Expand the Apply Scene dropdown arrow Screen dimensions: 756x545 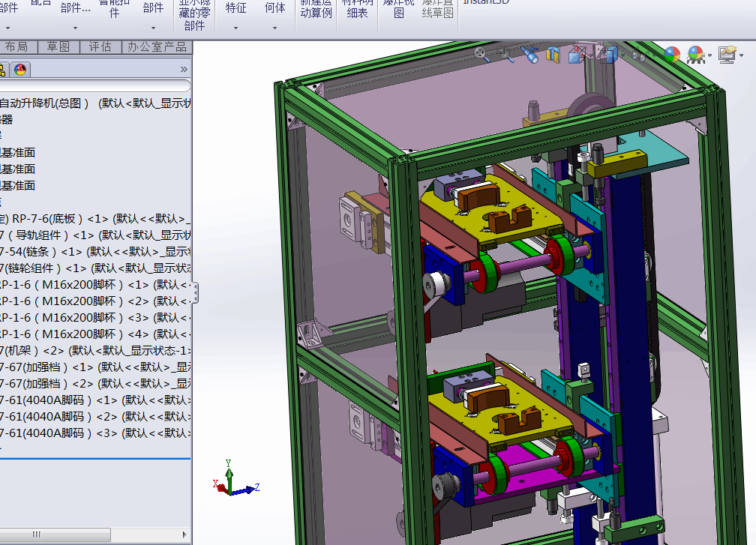[x=709, y=56]
